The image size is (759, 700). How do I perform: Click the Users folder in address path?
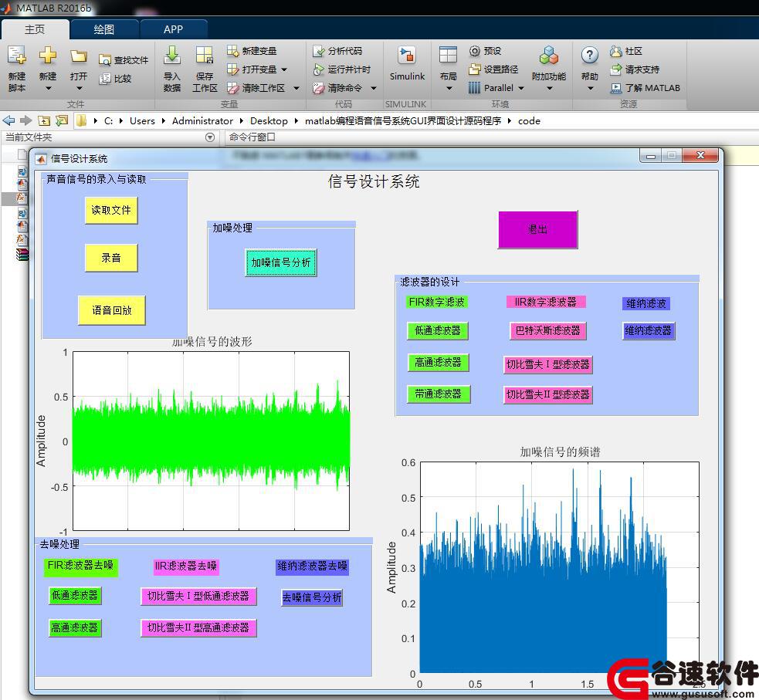point(142,121)
